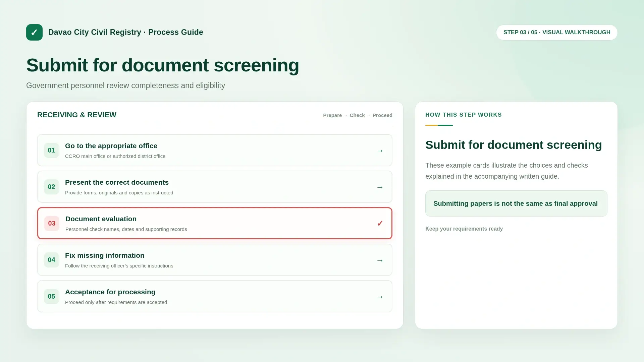Click the red checkmark on 'Document evaluation'
This screenshot has height=362, width=644.
point(380,224)
